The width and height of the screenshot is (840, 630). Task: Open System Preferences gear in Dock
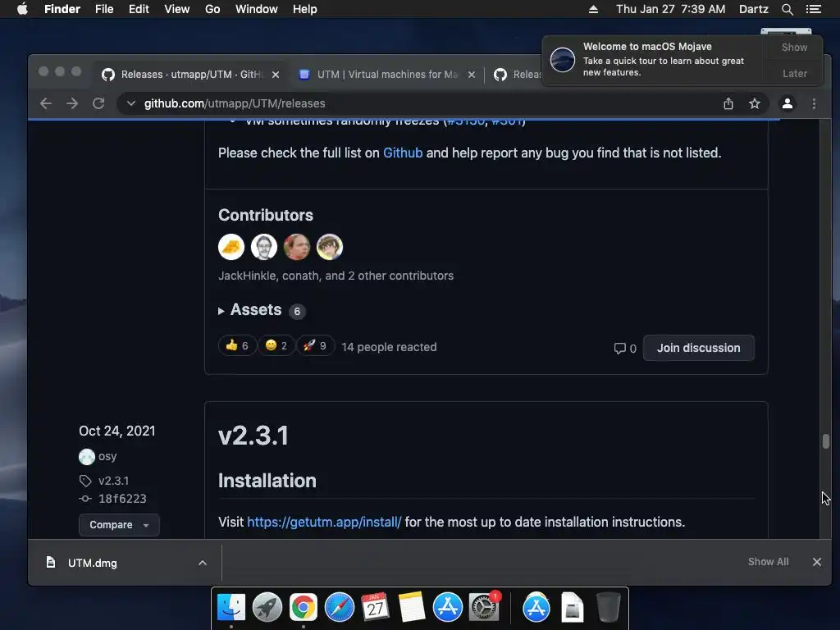[484, 608]
